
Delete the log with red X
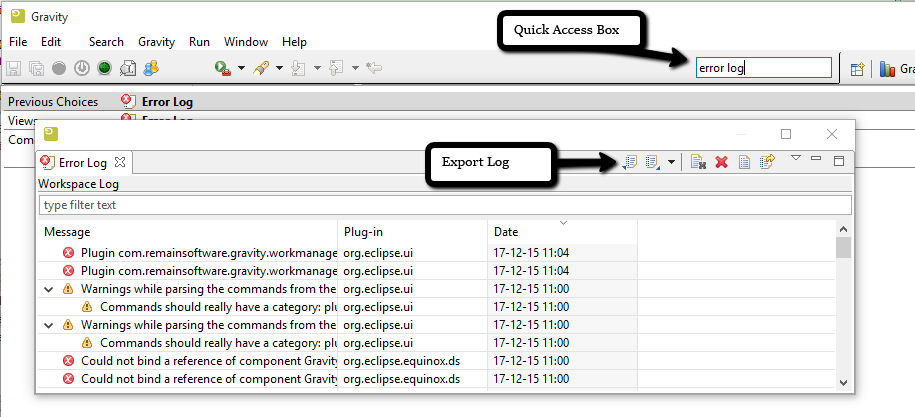[721, 161]
